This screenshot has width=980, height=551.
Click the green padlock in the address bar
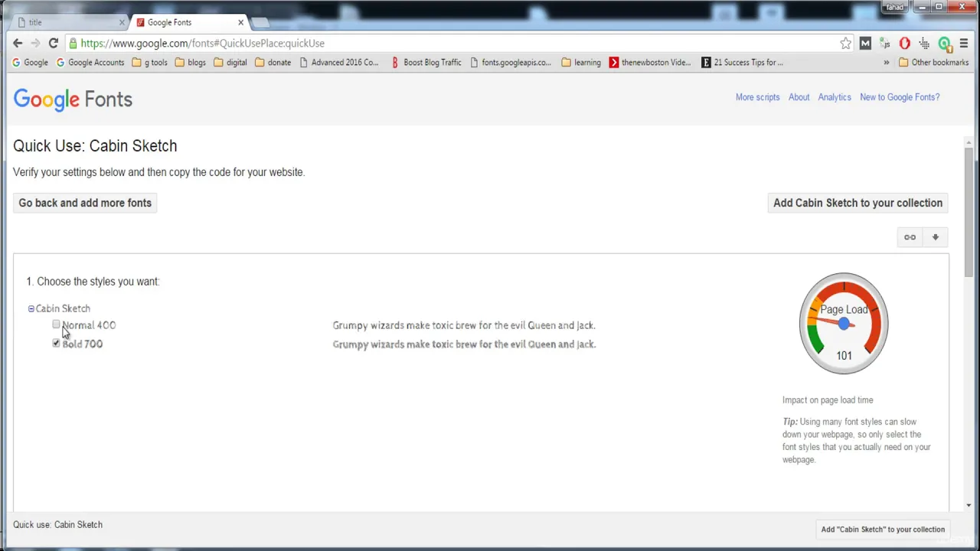click(x=73, y=44)
